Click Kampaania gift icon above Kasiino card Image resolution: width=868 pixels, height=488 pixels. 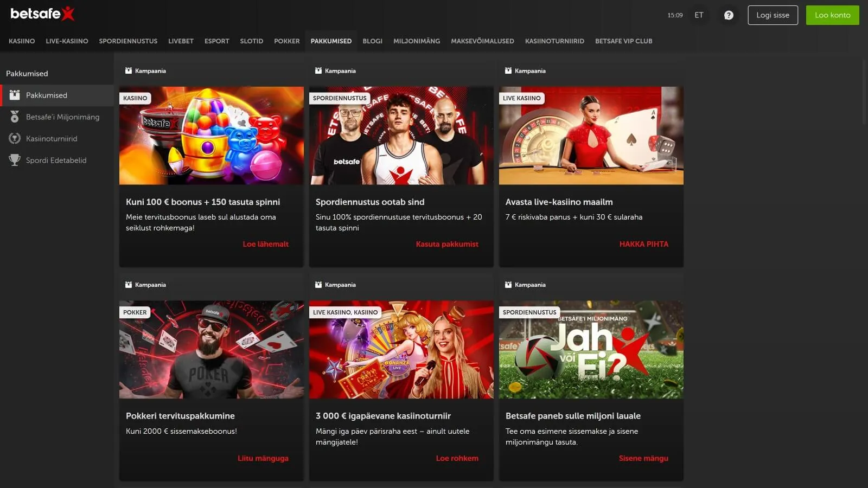tap(129, 70)
